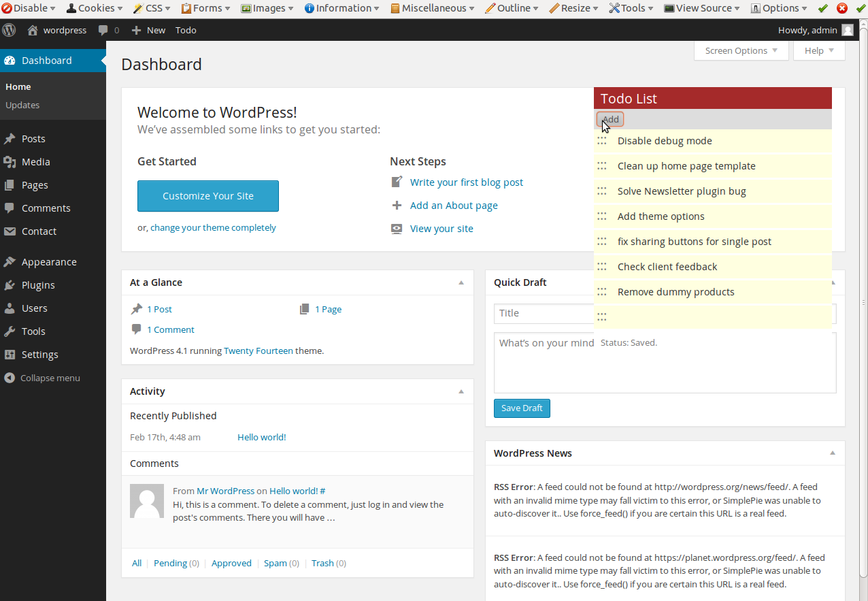
Task: Click the Mr WordPress commenter avatar
Action: (147, 501)
